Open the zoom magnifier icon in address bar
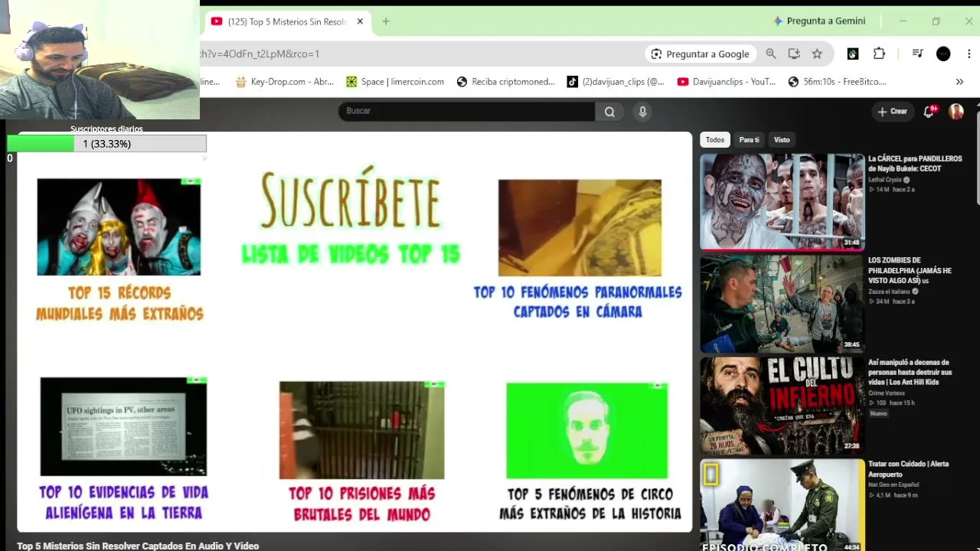The width and height of the screenshot is (980, 551). click(x=771, y=54)
